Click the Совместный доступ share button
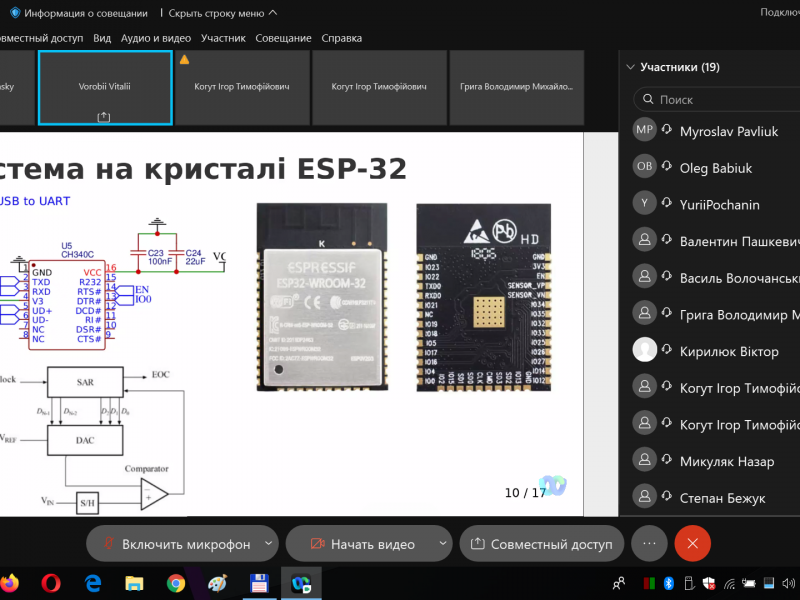 click(541, 544)
